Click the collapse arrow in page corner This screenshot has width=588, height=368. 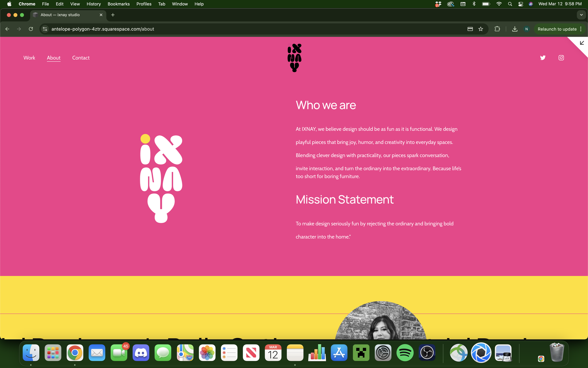tap(582, 43)
